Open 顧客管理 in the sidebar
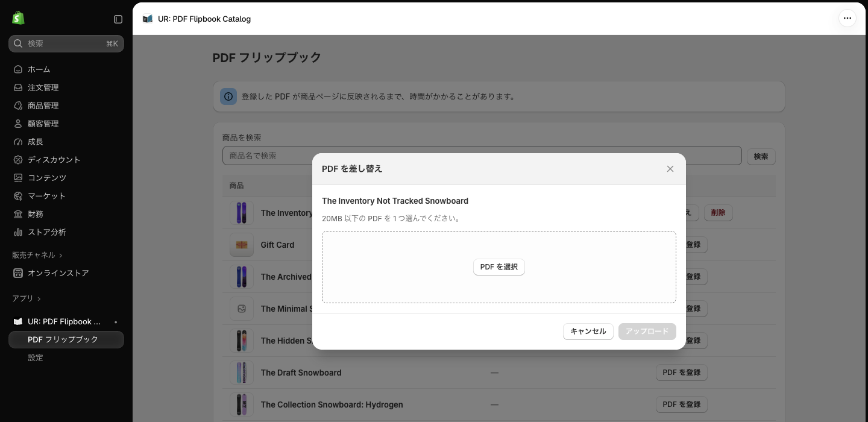Screen dimensions: 868x422 click(66, 124)
